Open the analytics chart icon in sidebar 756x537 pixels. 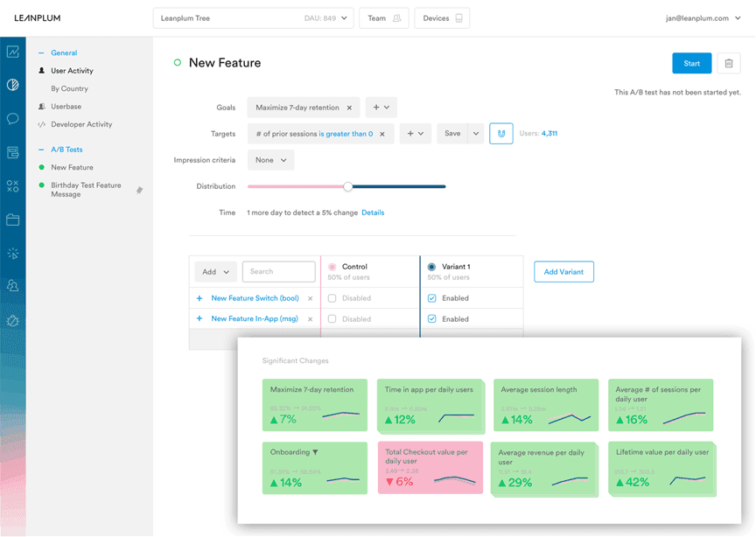click(12, 52)
